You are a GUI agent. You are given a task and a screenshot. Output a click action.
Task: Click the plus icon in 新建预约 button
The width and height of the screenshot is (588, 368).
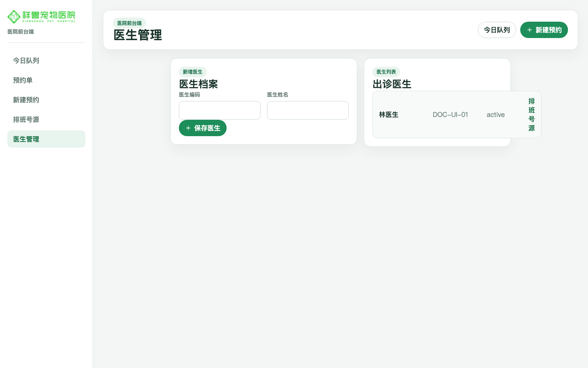point(530,30)
